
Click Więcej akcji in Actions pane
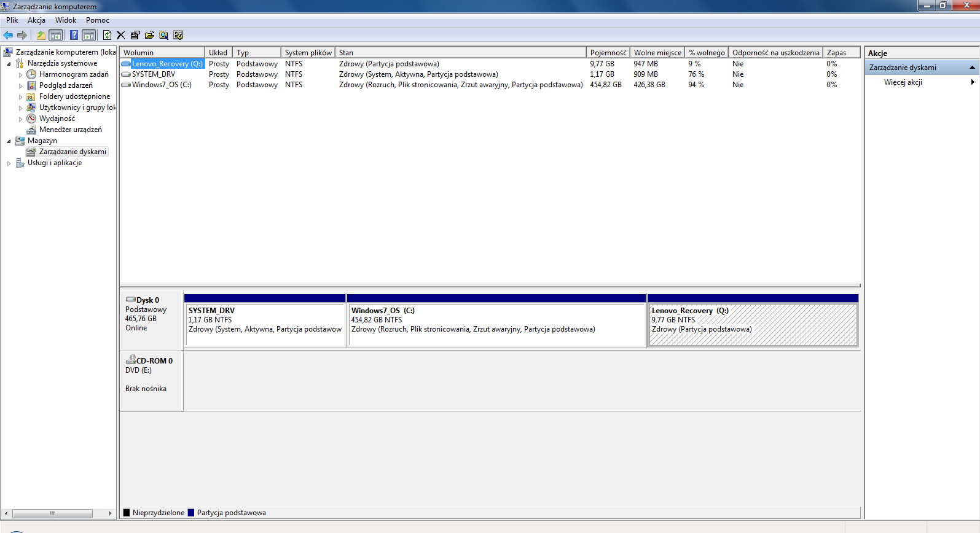pyautogui.click(x=903, y=82)
